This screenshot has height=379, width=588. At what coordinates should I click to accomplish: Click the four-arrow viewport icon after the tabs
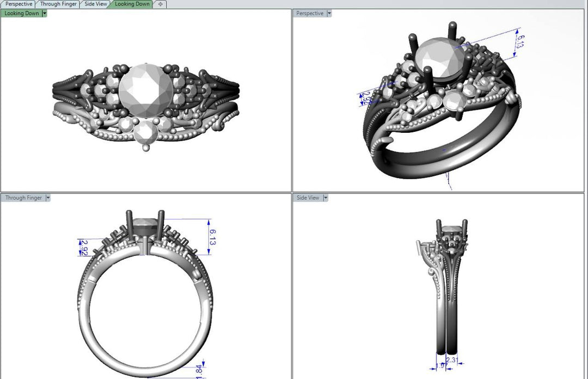pyautogui.click(x=160, y=4)
